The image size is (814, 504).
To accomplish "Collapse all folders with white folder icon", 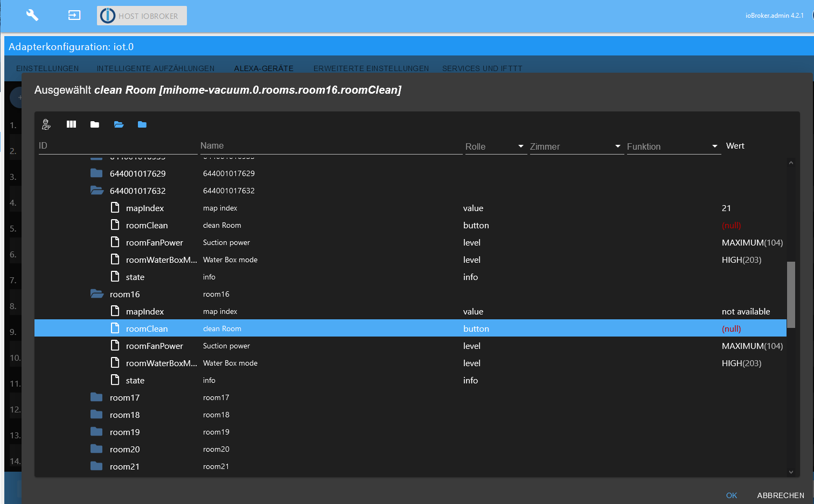I will (x=95, y=124).
